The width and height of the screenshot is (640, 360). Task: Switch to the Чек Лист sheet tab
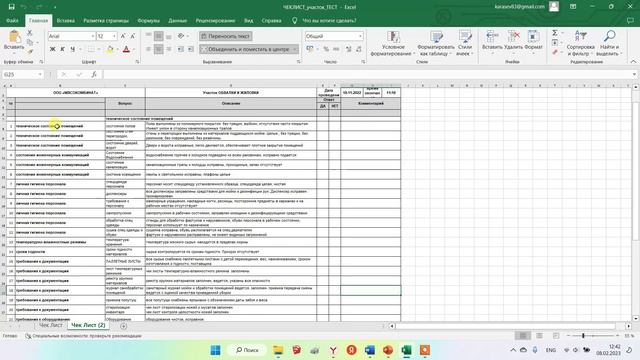click(x=51, y=325)
